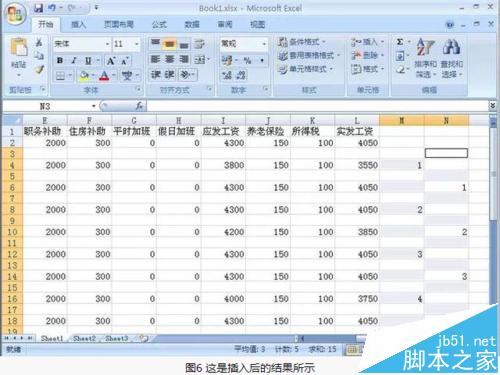Align cell text left

155,59
